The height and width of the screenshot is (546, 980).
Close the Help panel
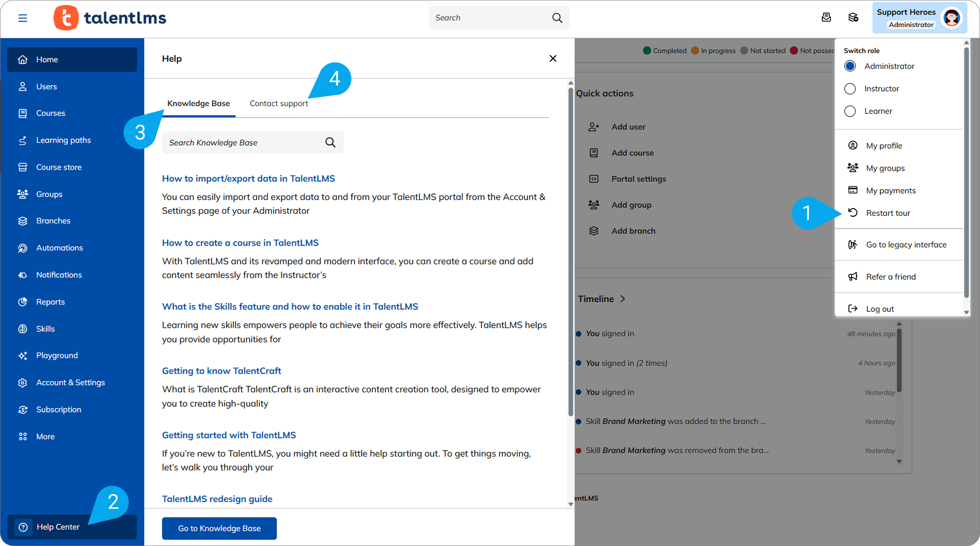coord(553,58)
